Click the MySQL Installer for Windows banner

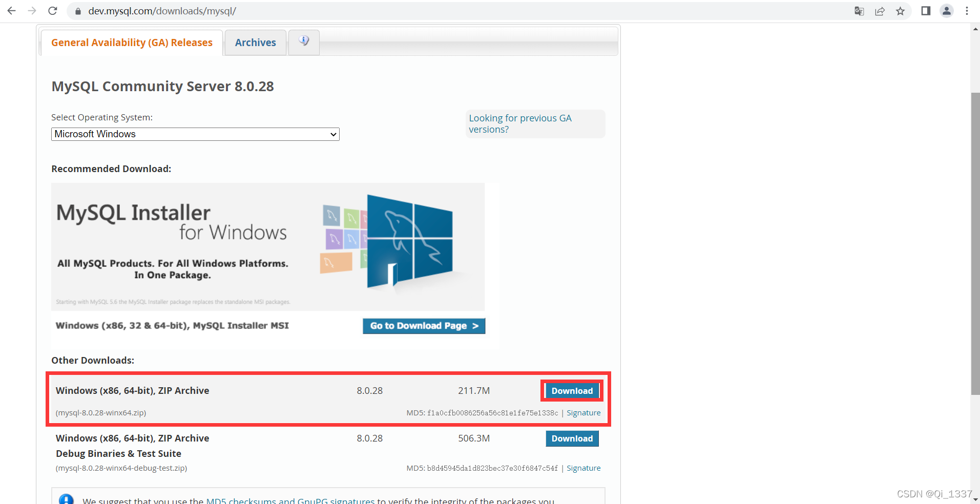pos(268,246)
